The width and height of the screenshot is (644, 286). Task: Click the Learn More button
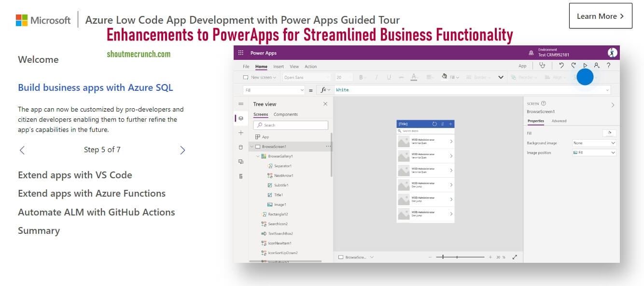pos(601,16)
